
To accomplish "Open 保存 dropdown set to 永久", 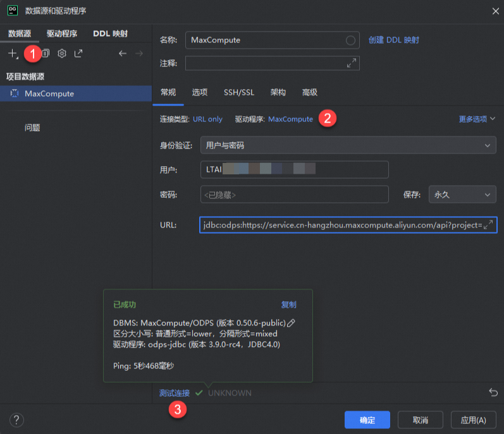I will click(x=462, y=195).
